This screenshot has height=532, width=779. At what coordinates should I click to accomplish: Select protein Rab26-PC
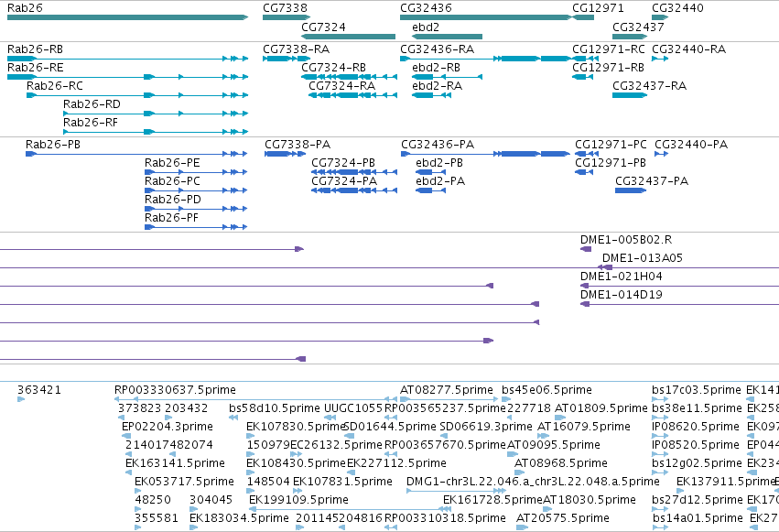coord(196,190)
